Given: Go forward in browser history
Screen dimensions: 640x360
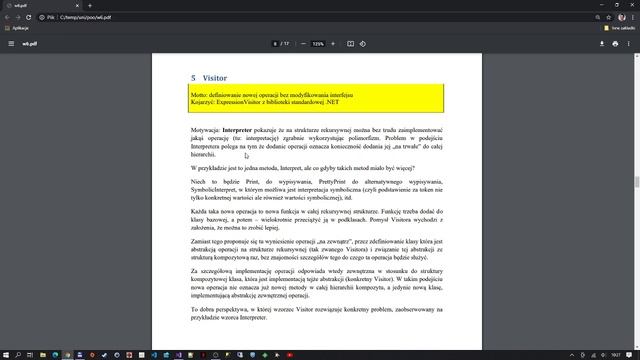Looking at the screenshot, I should click(x=18, y=18).
